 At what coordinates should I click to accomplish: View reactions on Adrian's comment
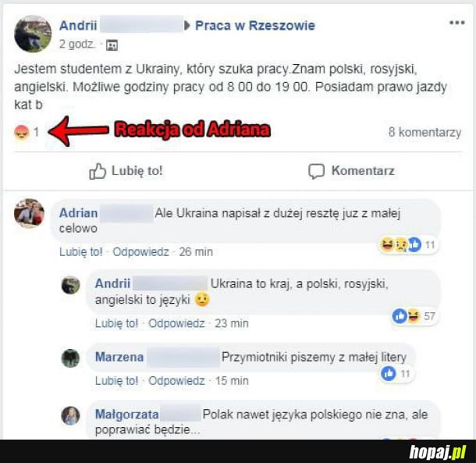407,244
